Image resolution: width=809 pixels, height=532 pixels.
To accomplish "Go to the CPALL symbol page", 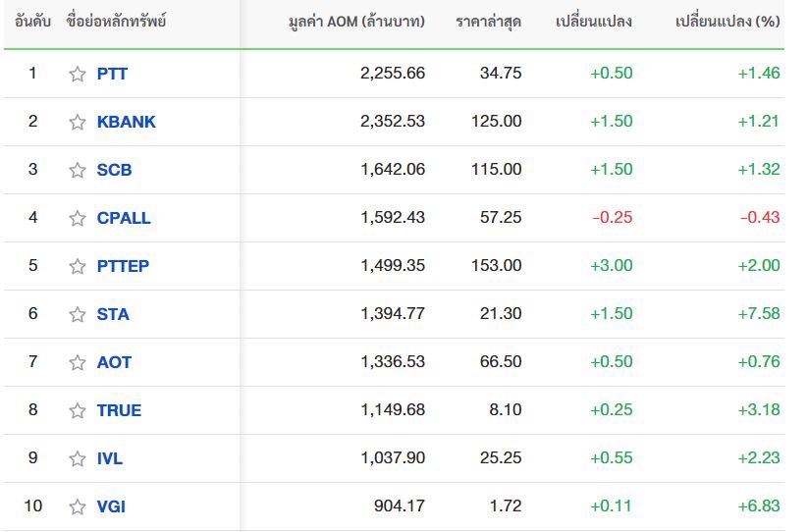I will pos(124,218).
